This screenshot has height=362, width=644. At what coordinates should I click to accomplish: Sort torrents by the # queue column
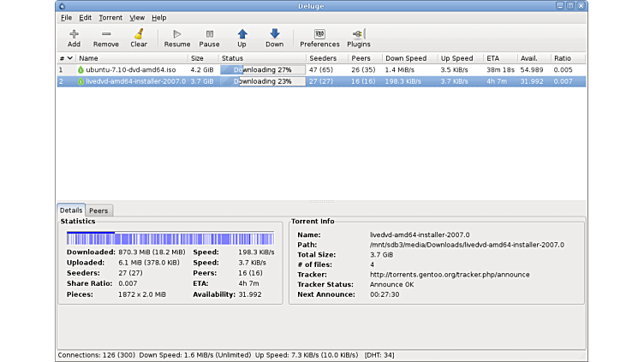pyautogui.click(x=62, y=58)
